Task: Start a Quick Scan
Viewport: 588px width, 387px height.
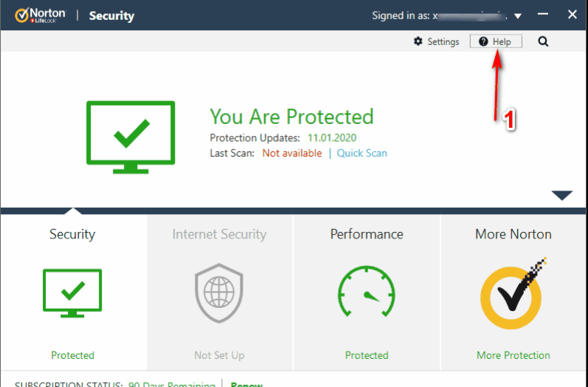Action: 362,153
